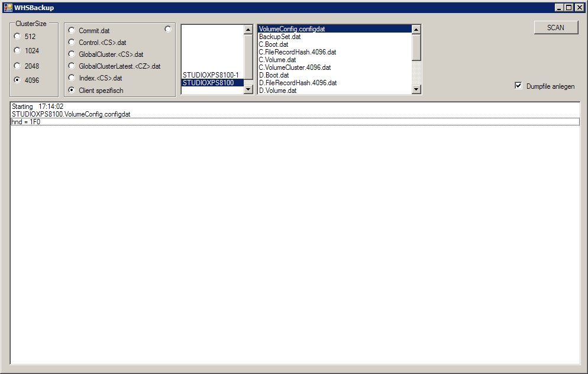The width and height of the screenshot is (588, 374).
Task: Click the STUDIOXPS8100.VolumeConfig.configdat log line
Action: (295, 114)
